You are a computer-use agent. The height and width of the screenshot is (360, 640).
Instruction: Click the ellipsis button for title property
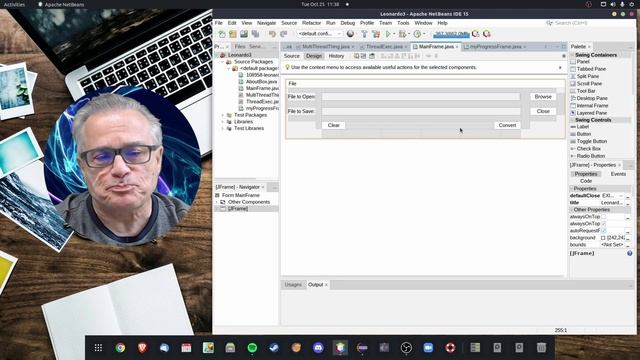(628, 203)
